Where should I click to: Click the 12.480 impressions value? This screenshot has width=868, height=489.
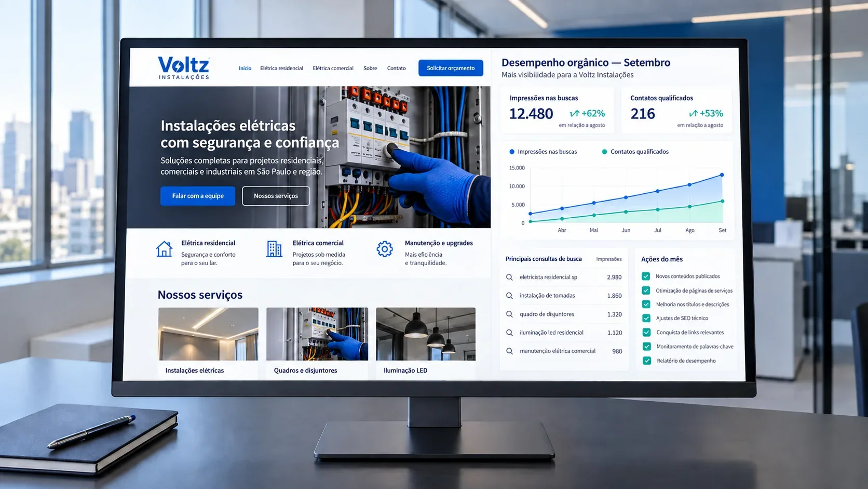(531, 113)
